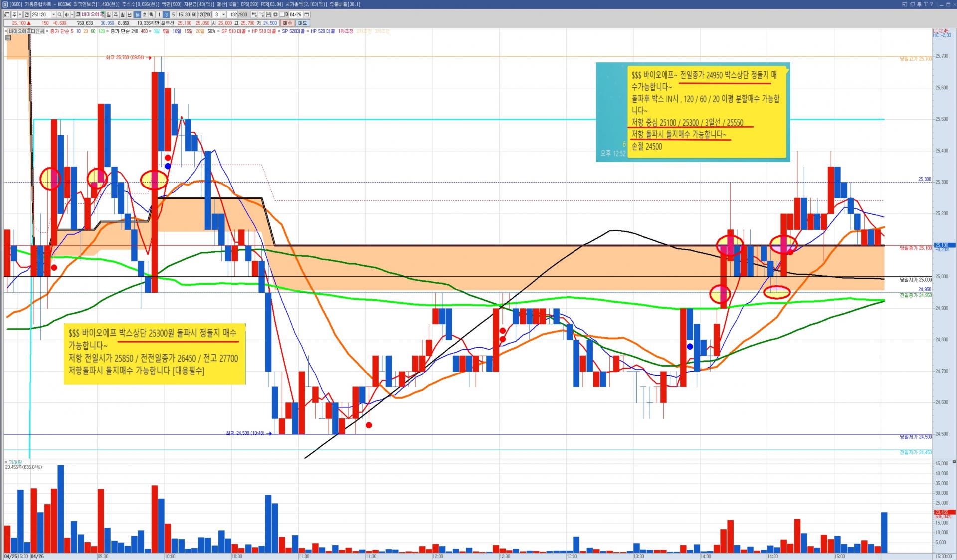
Task: Select the 일 daily chart tab
Action: click(x=108, y=15)
